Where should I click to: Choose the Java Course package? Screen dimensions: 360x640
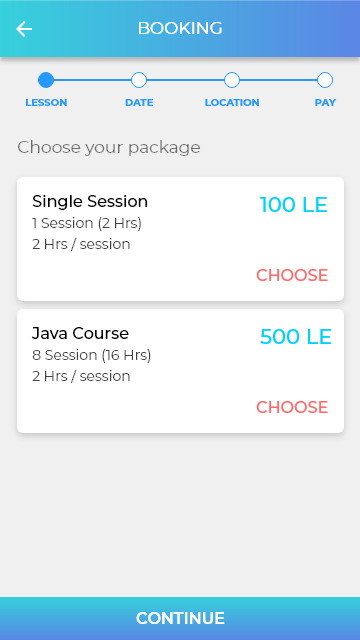[x=292, y=407]
